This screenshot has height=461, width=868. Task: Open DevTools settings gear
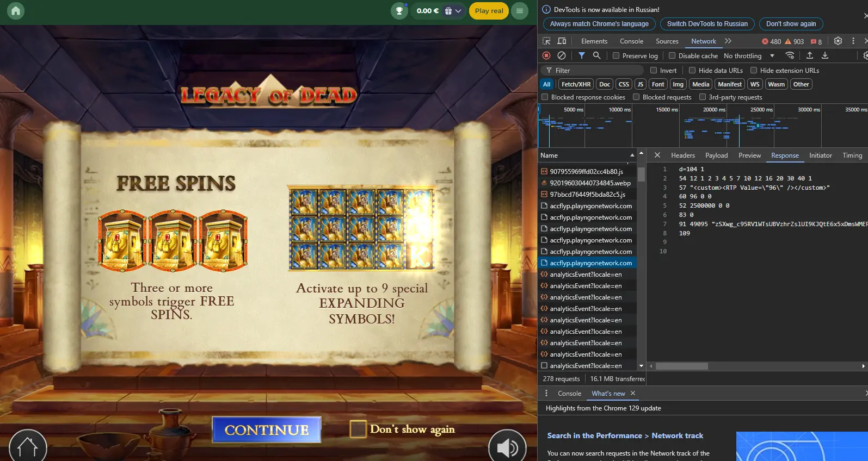[x=838, y=41]
